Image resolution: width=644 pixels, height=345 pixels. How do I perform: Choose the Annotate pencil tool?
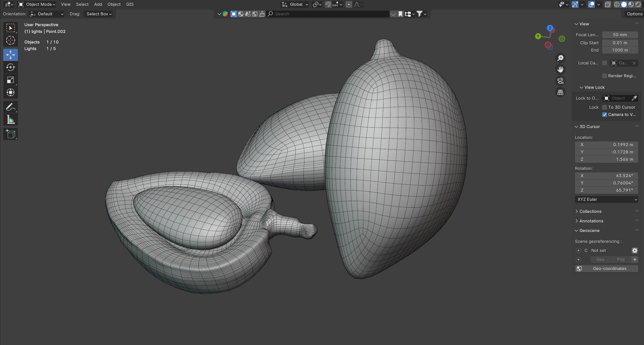pyautogui.click(x=10, y=107)
